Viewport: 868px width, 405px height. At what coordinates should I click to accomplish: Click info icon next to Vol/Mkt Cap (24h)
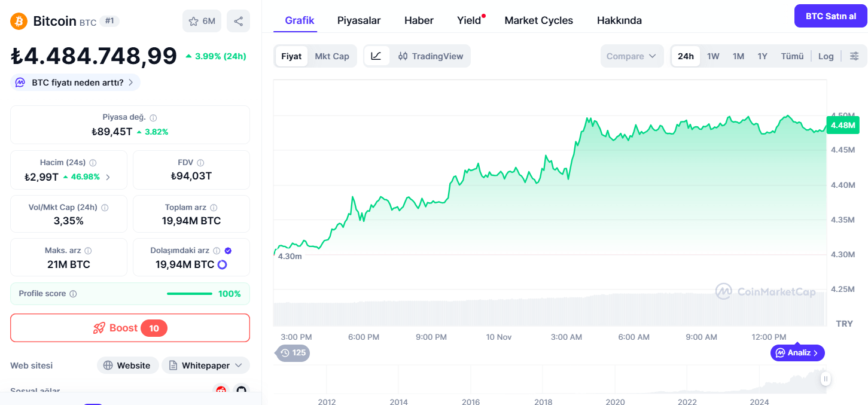[105, 208]
